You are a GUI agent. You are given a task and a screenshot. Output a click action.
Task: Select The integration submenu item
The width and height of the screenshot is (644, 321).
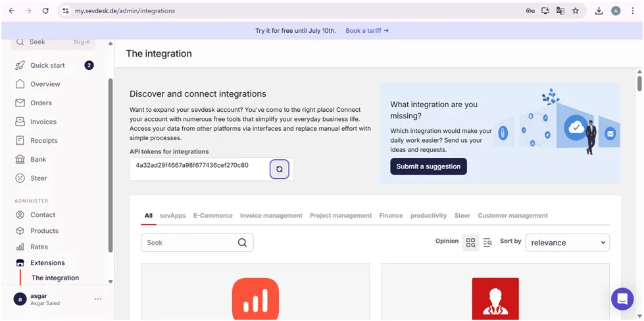tap(55, 278)
